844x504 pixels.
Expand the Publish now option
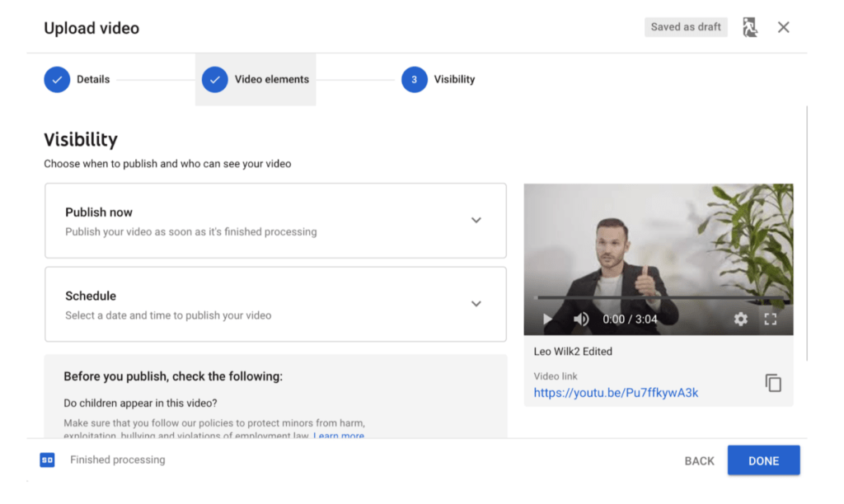[476, 221]
